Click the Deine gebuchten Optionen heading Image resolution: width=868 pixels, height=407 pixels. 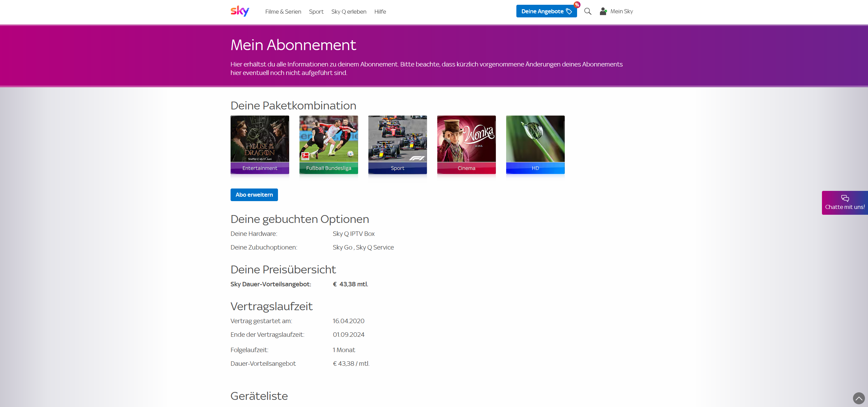[300, 219]
